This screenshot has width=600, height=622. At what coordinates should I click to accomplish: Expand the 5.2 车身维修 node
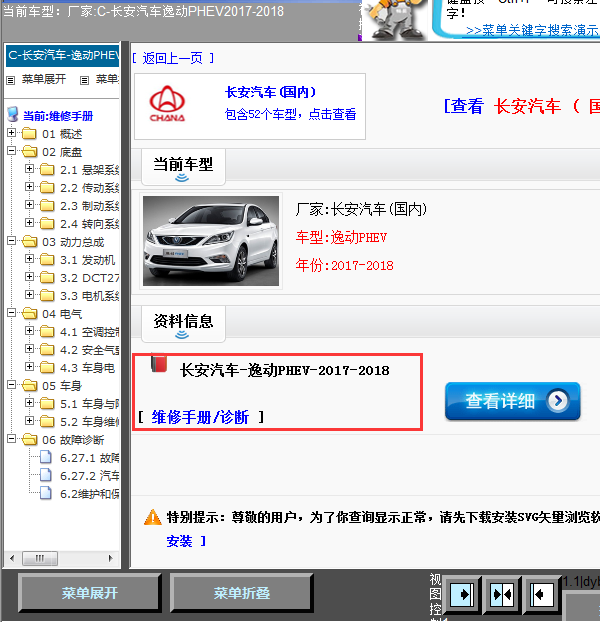[x=29, y=420]
